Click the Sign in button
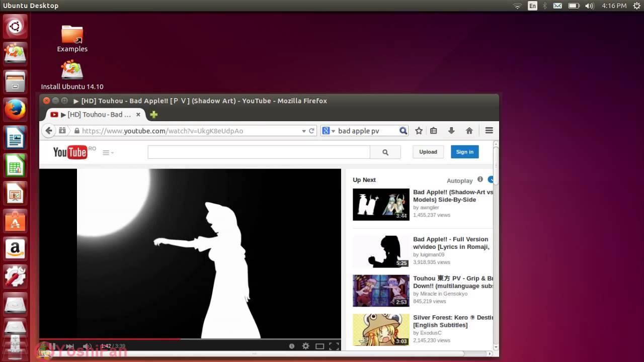Image resolution: width=644 pixels, height=362 pixels. tap(464, 152)
